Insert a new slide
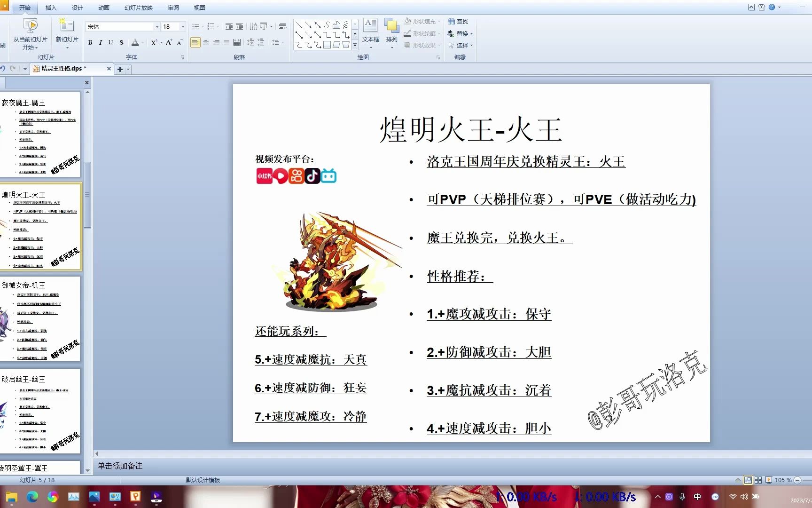812x508 pixels. [67, 34]
